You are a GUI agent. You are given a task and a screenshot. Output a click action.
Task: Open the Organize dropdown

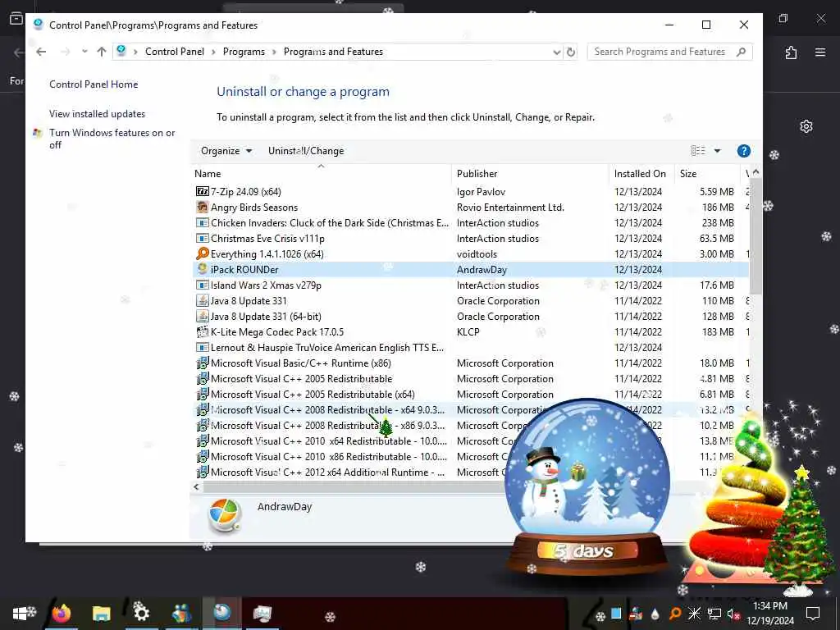(x=226, y=151)
